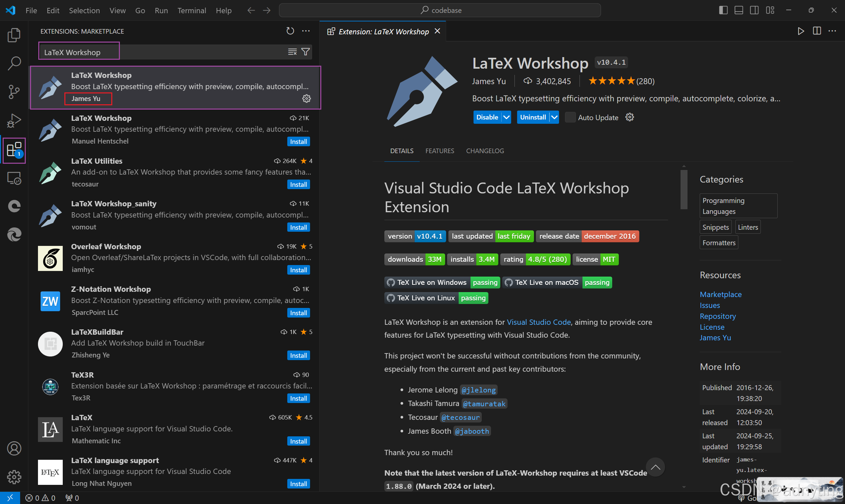This screenshot has height=504, width=845.
Task: Install the Overleaf Workshop extension
Action: click(x=298, y=270)
